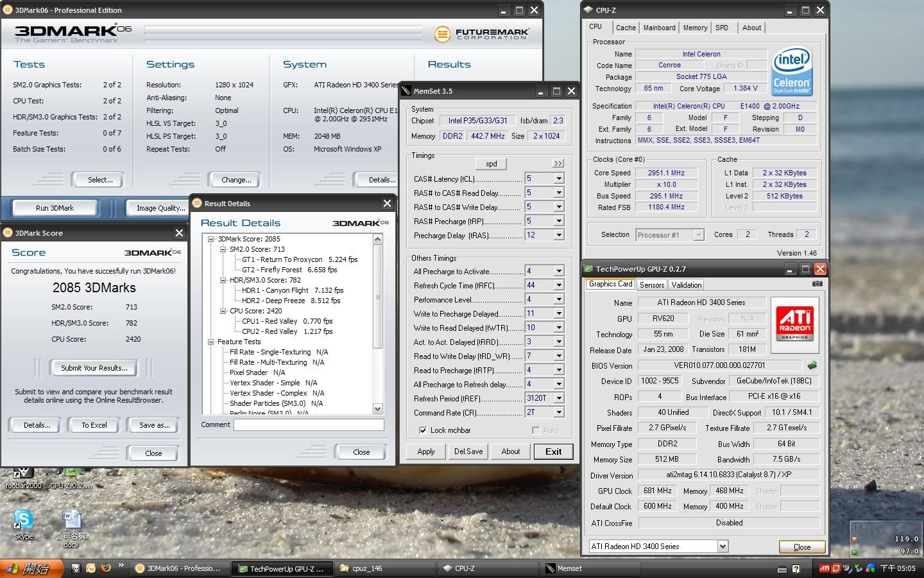
Task: Click the orange Quick Launch icon beside Firefox
Action: [x=91, y=568]
